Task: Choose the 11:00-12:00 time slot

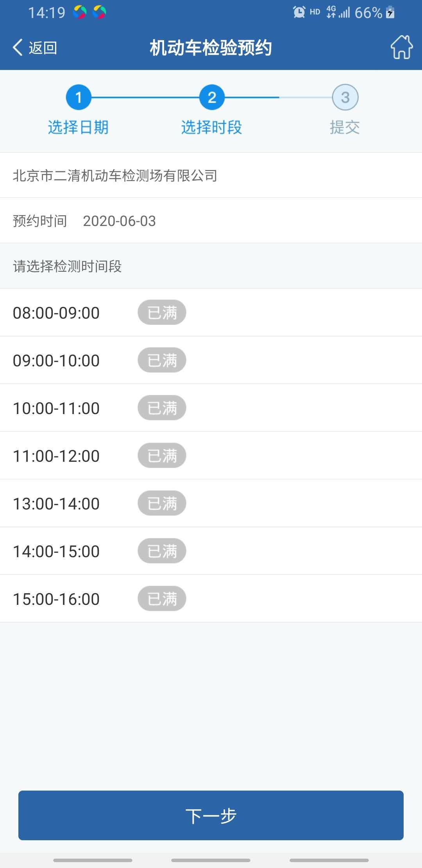Action: (56, 456)
